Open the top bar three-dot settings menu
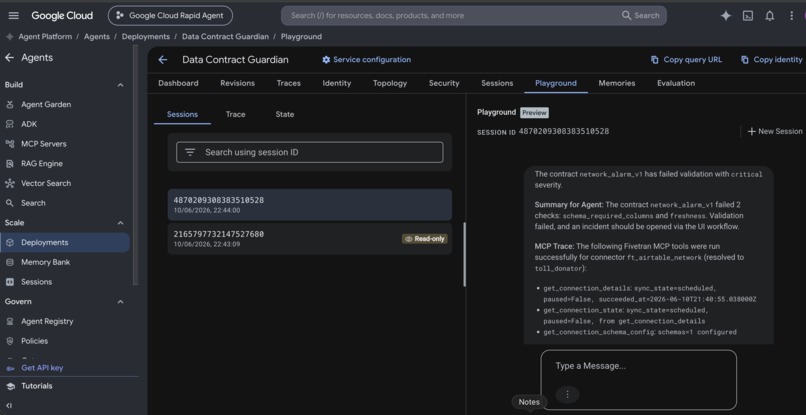The width and height of the screenshot is (806, 415). point(792,16)
